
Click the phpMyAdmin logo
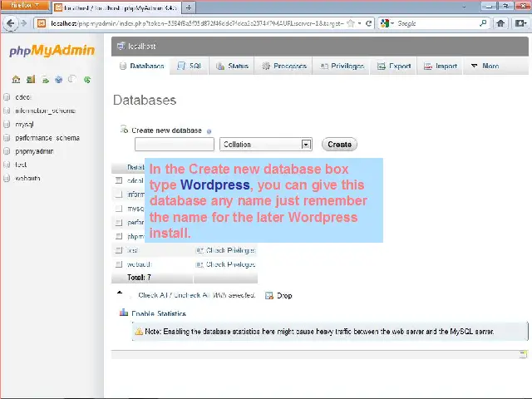[52, 50]
